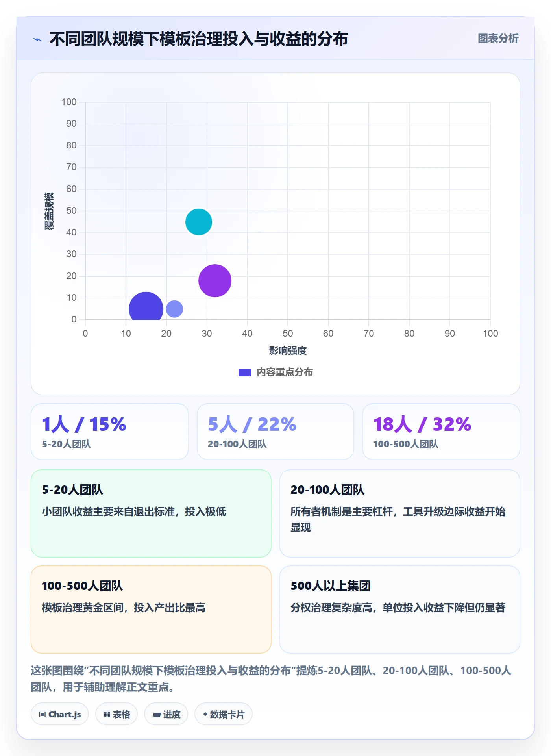Image resolution: width=551 pixels, height=756 pixels.
Task: Click the 表格 tag
Action: point(116,714)
